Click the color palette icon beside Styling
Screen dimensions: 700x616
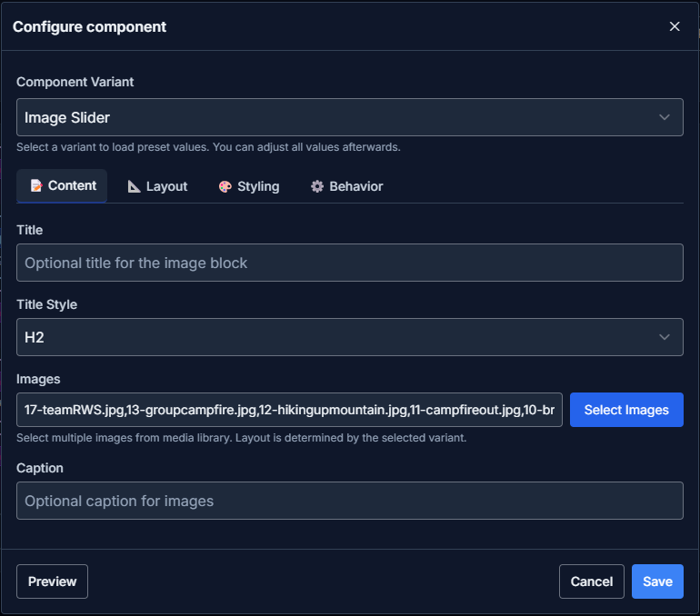[x=225, y=186]
